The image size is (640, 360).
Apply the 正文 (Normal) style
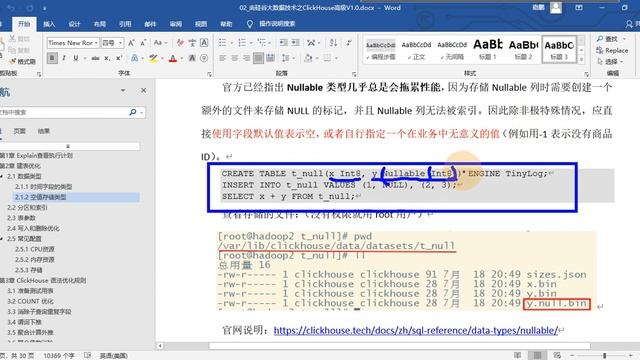tap(416, 50)
